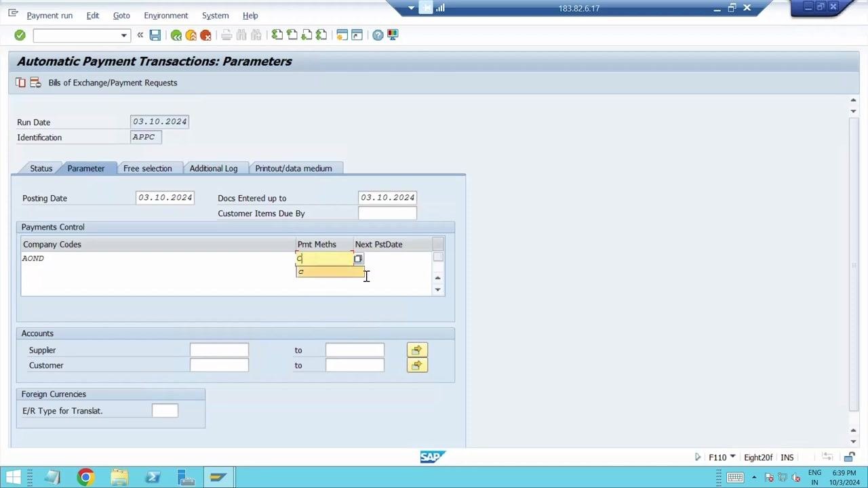The width and height of the screenshot is (868, 488).
Task: Switch to the Additional Log tab
Action: [214, 168]
